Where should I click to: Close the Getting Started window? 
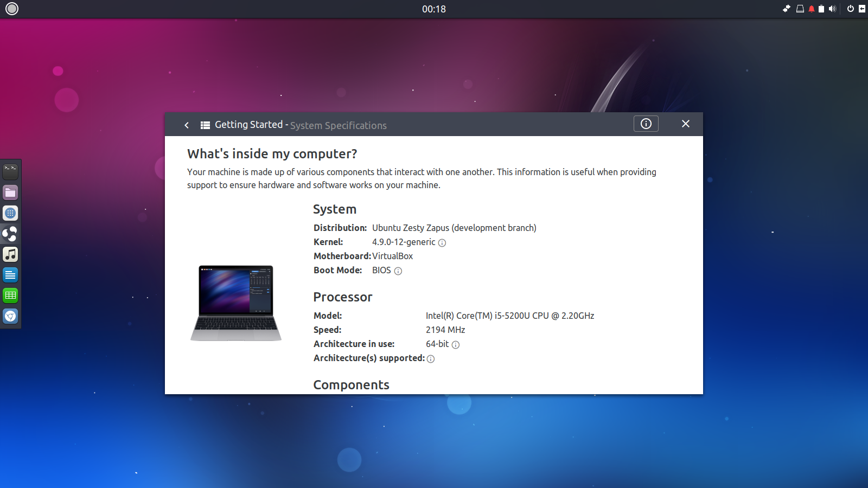(x=686, y=124)
